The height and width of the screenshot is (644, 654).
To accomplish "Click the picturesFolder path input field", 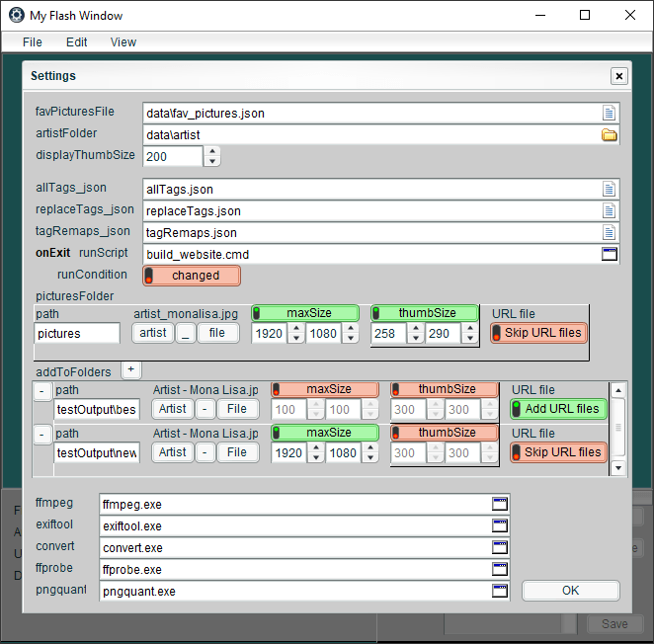I will click(x=77, y=334).
